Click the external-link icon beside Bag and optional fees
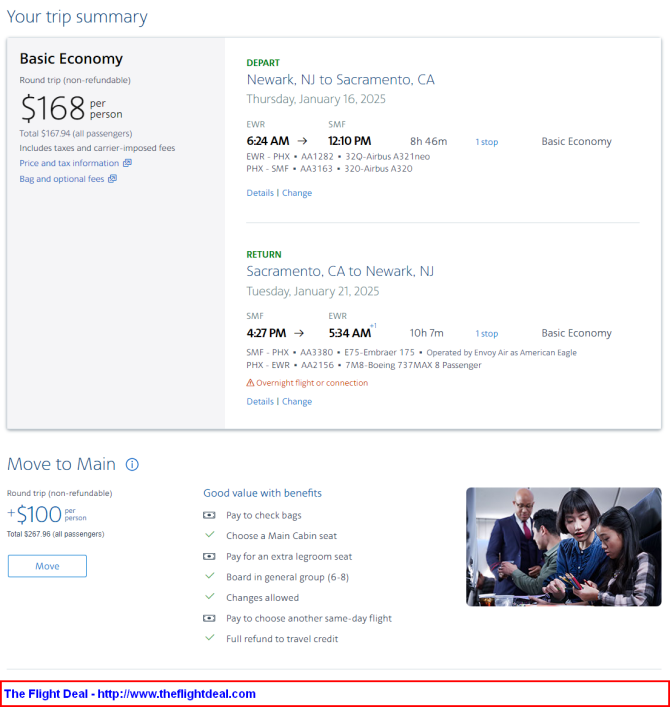This screenshot has width=670, height=707. click(112, 179)
